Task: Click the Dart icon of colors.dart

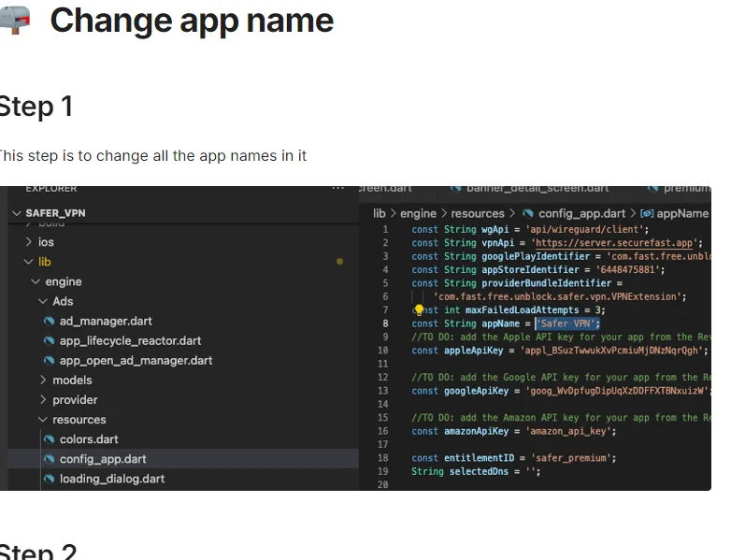Action: tap(49, 439)
